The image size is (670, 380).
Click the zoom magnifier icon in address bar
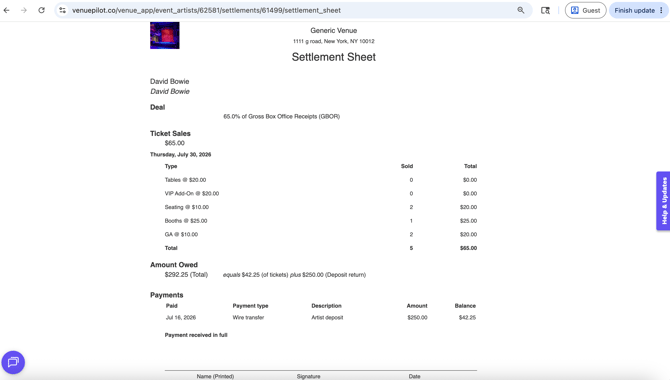pyautogui.click(x=520, y=10)
